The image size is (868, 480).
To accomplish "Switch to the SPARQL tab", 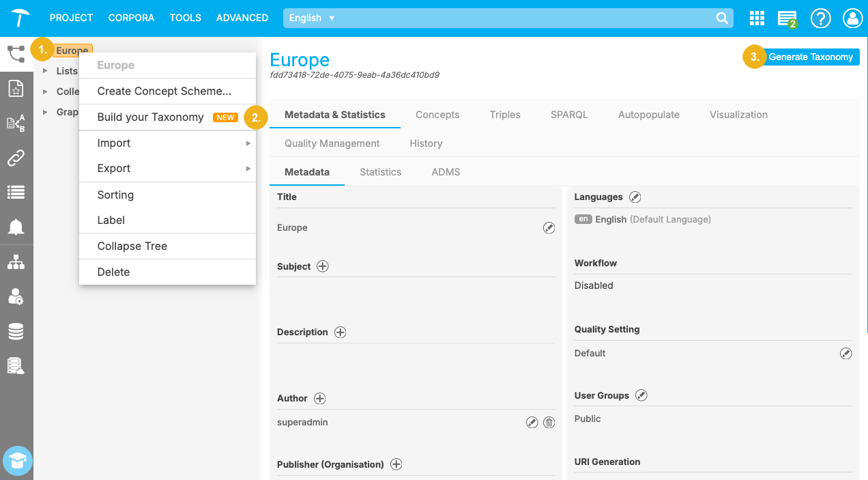I will point(569,115).
